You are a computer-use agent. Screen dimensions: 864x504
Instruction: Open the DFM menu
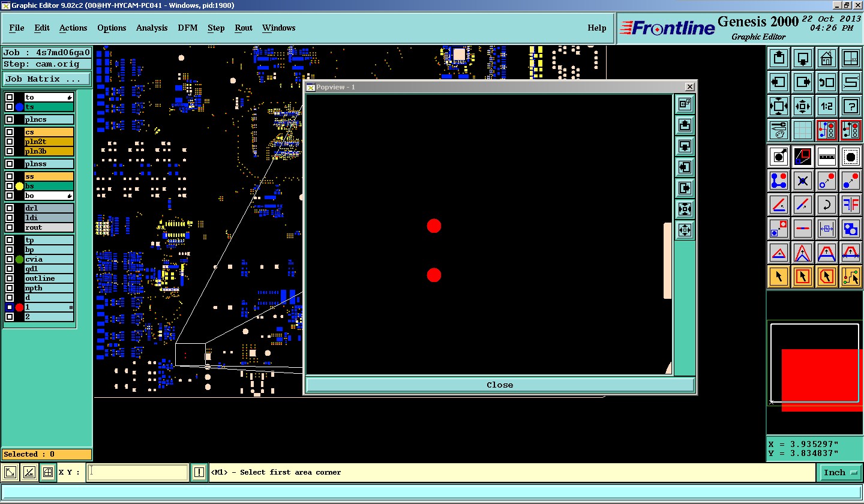188,28
